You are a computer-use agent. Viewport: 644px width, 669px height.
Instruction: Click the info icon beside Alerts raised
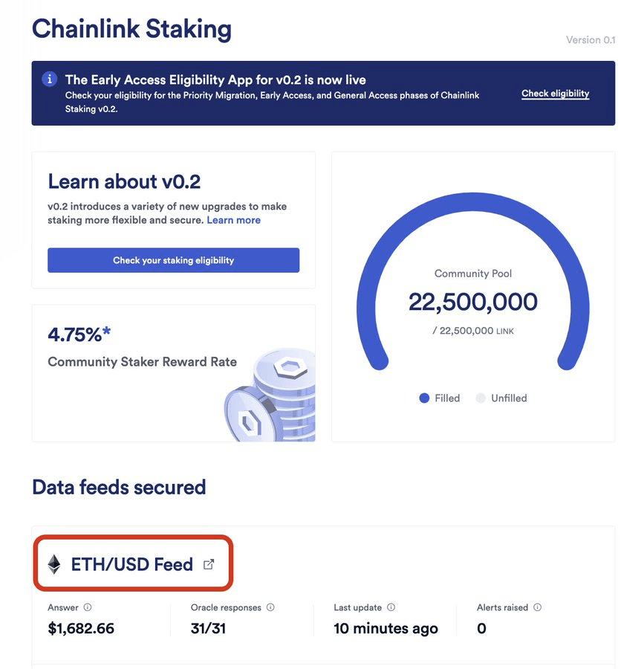538,607
